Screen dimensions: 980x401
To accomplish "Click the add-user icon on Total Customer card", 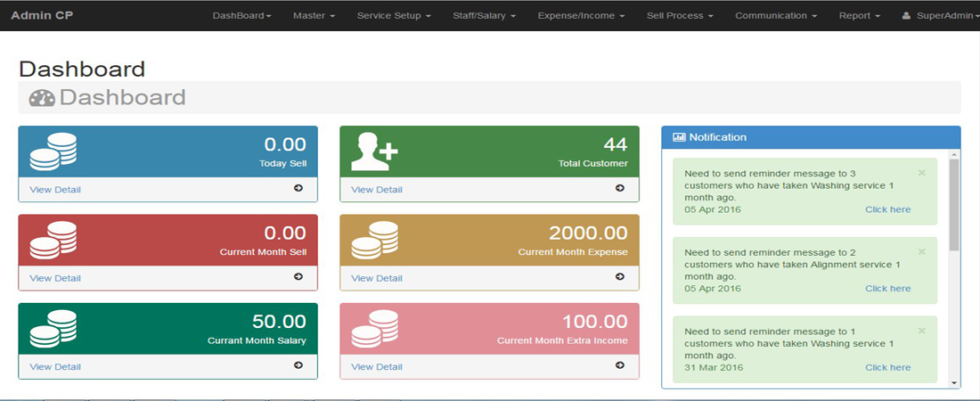I will click(x=374, y=151).
